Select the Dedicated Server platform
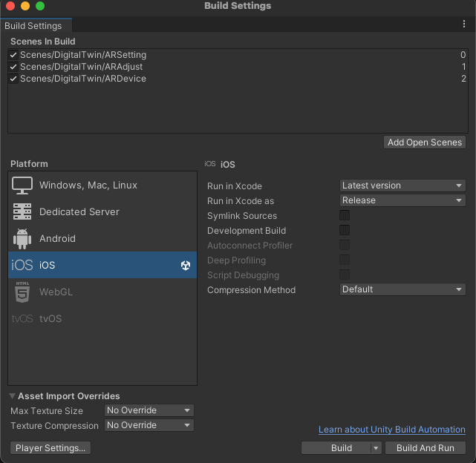The width and height of the screenshot is (476, 463). pos(102,211)
